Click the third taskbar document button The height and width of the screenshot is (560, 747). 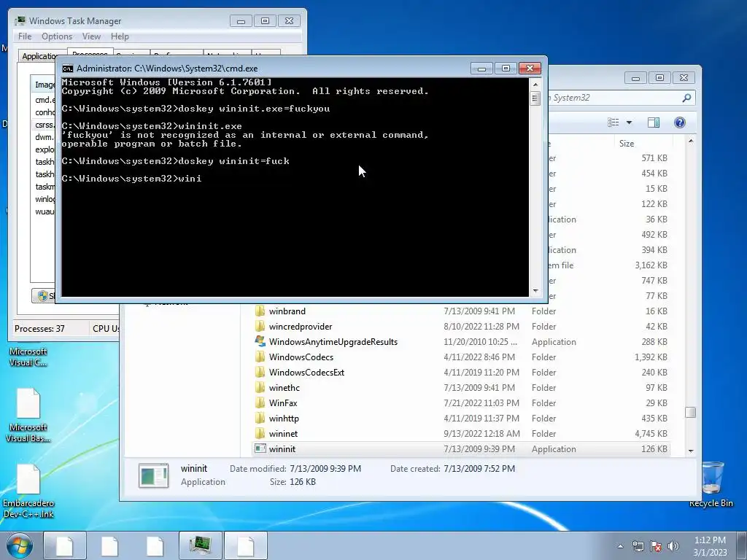tap(155, 545)
